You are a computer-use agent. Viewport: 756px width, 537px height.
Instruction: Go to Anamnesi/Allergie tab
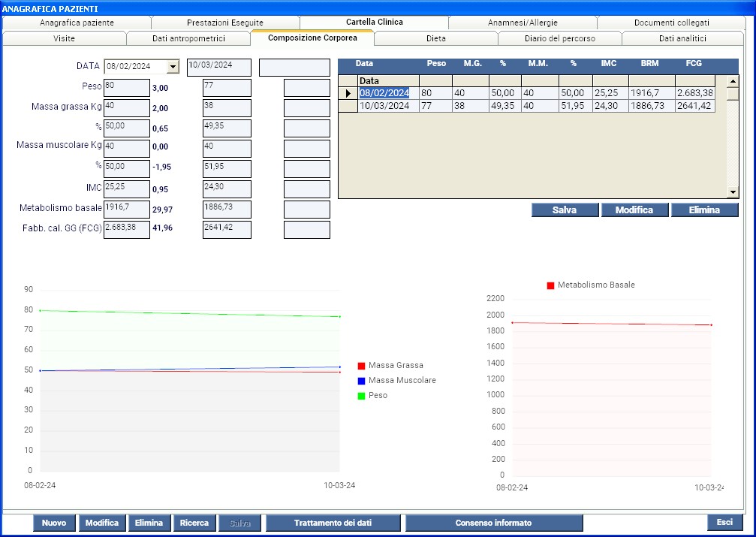pyautogui.click(x=523, y=23)
